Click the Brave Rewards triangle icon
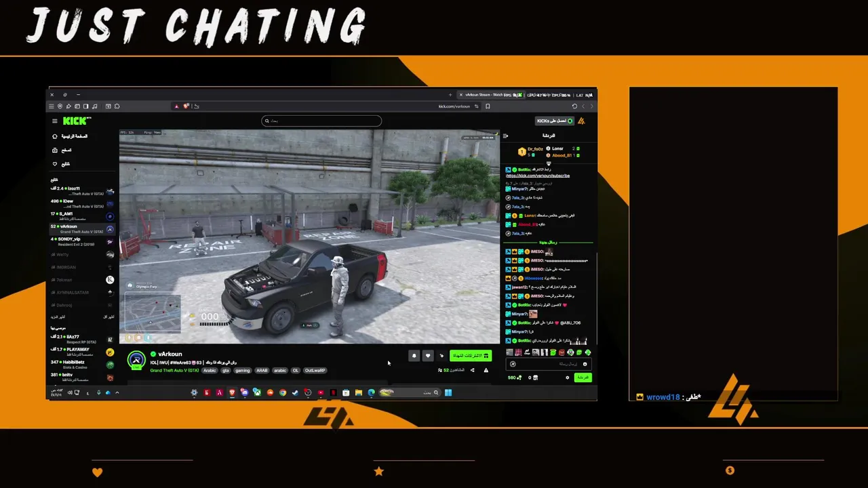The height and width of the screenshot is (488, 868). tap(176, 106)
